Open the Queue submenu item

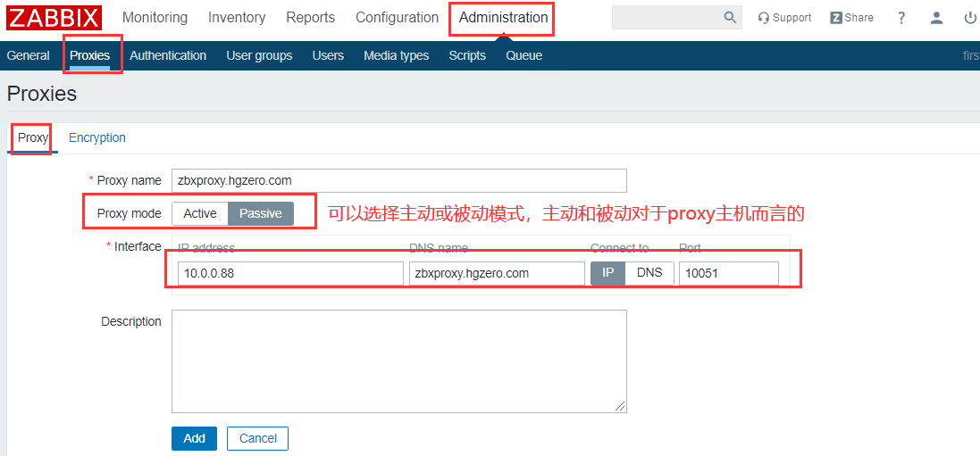point(524,55)
